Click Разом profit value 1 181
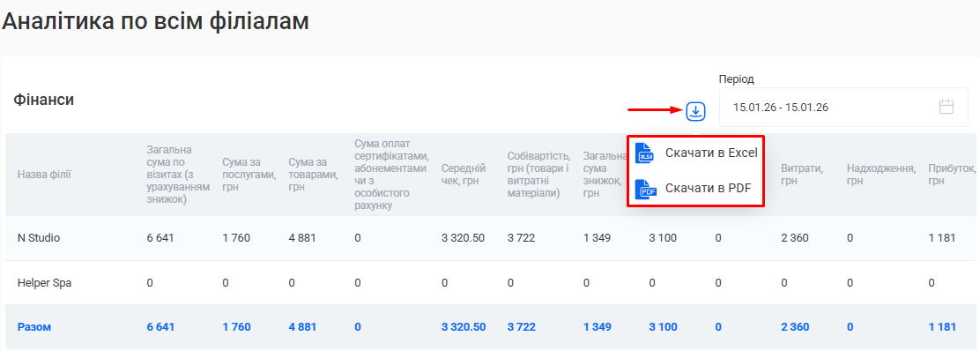 point(942,327)
